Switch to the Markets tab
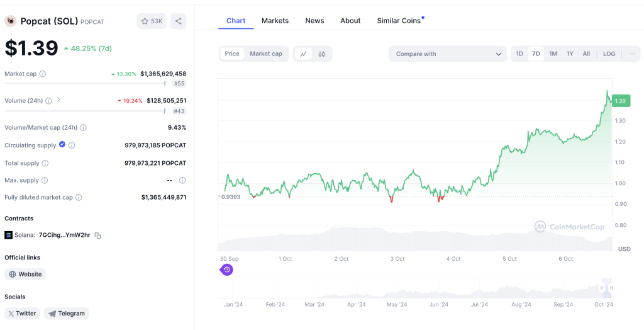This screenshot has height=330, width=644. pyautogui.click(x=275, y=21)
